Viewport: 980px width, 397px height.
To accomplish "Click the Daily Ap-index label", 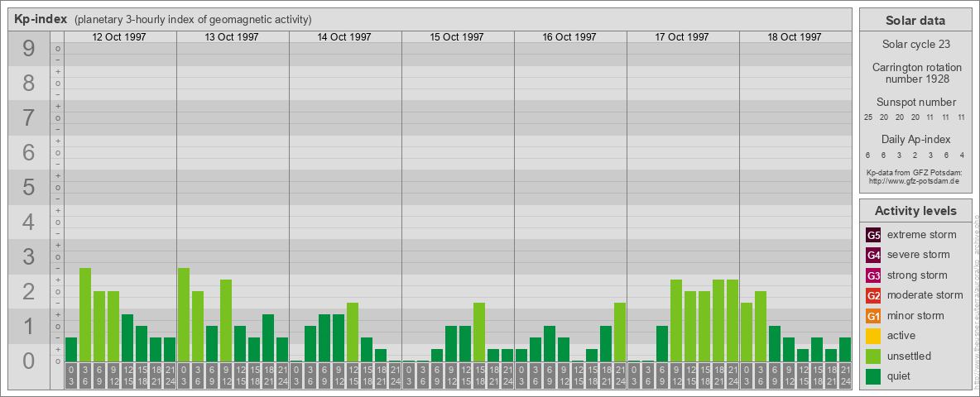I will click(x=915, y=139).
